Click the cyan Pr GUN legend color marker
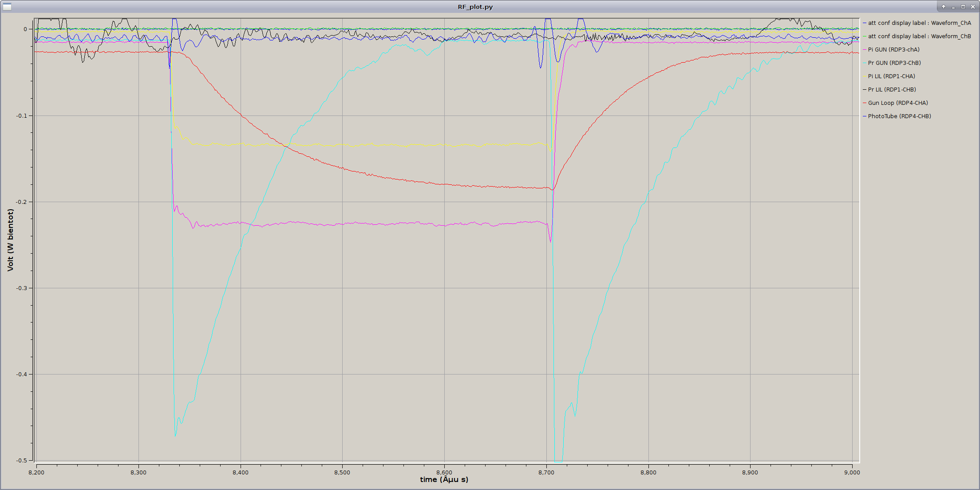The image size is (980, 490). pos(865,63)
